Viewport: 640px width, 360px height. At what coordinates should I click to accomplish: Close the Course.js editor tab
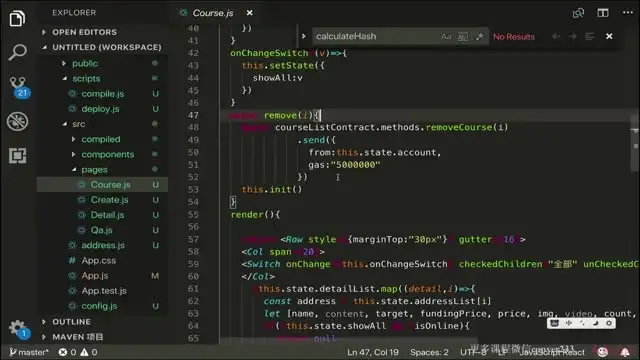[249, 13]
